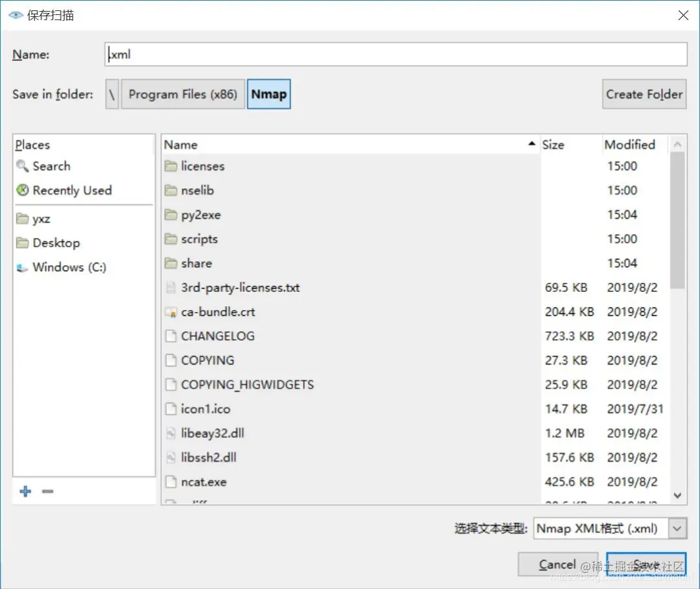Viewport: 700px width, 589px height.
Task: Click the ncat.exe file icon
Action: (x=170, y=482)
